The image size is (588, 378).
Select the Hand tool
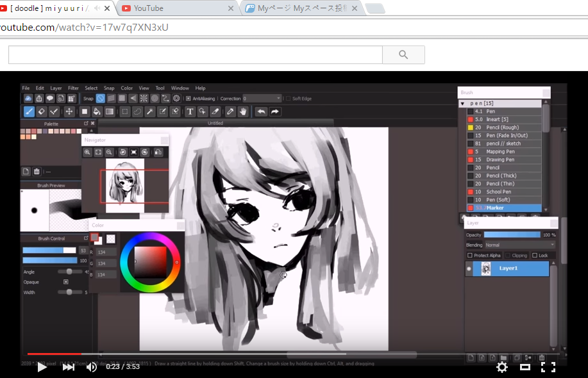[x=244, y=111]
